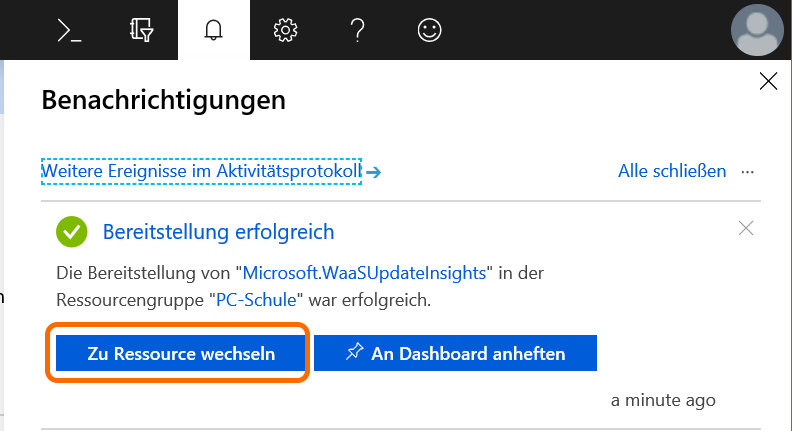Open directory and subscription filter

[x=141, y=30]
